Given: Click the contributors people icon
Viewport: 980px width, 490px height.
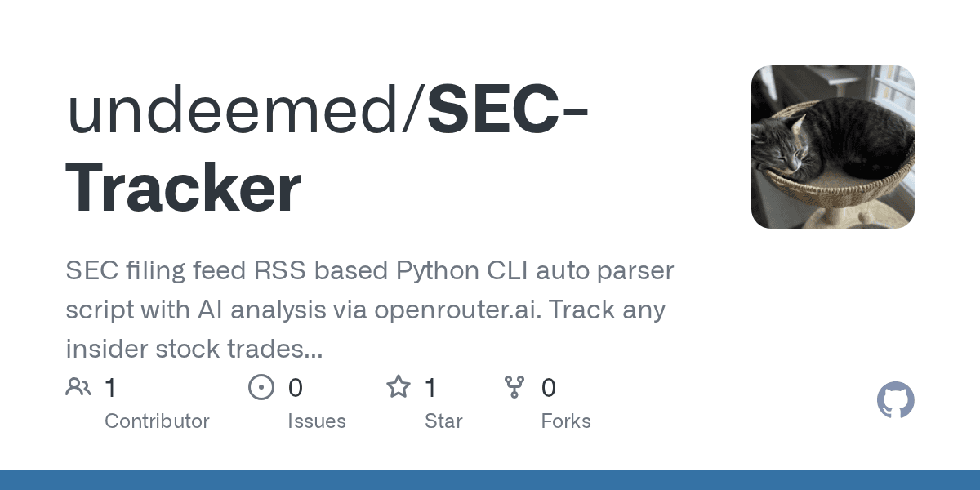Looking at the screenshot, I should pos(78,387).
